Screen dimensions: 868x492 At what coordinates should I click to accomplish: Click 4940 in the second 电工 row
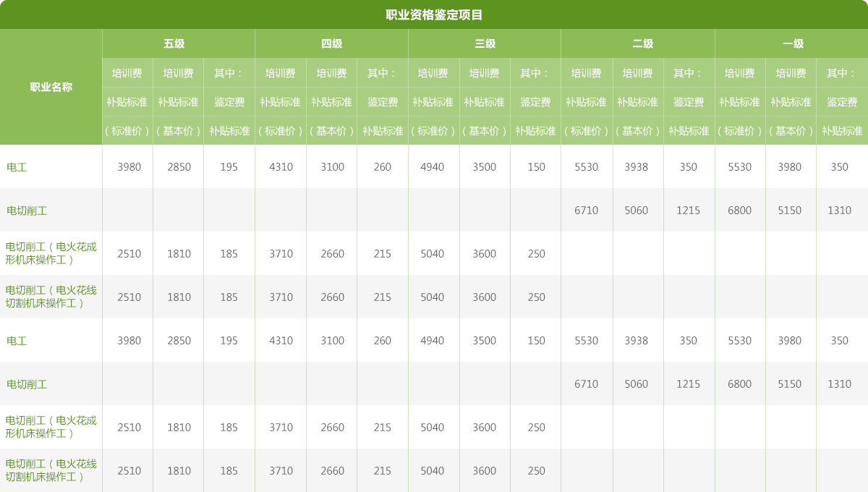click(x=432, y=341)
